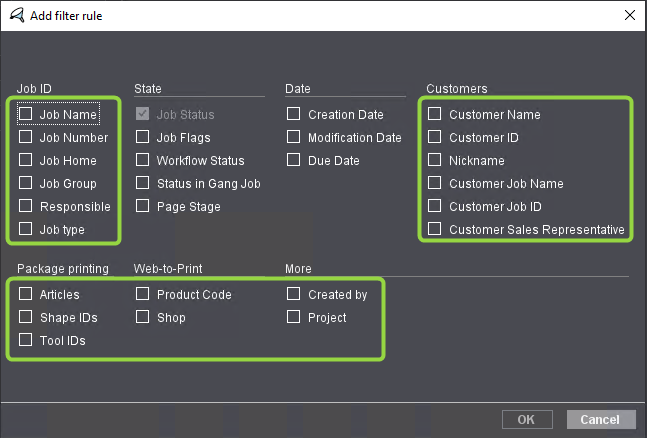Tick the Status in Gang Job checkbox
Screen dimensions: 647x438
(x=143, y=183)
